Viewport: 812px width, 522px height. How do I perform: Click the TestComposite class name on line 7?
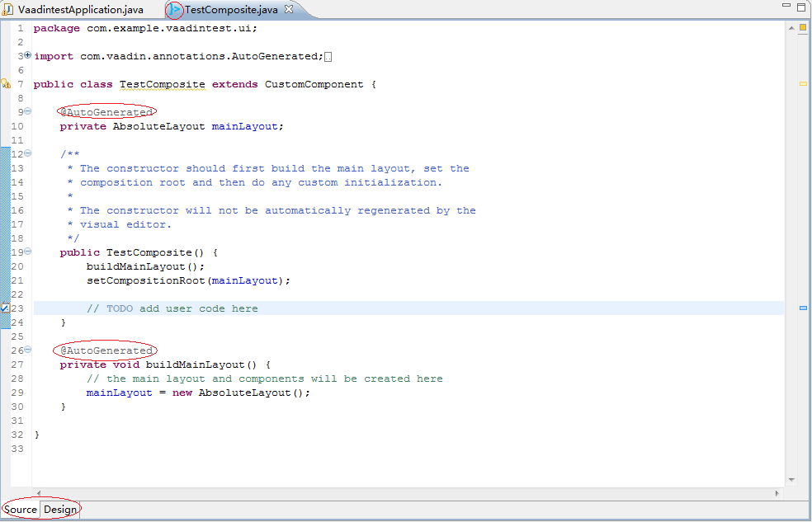163,84
